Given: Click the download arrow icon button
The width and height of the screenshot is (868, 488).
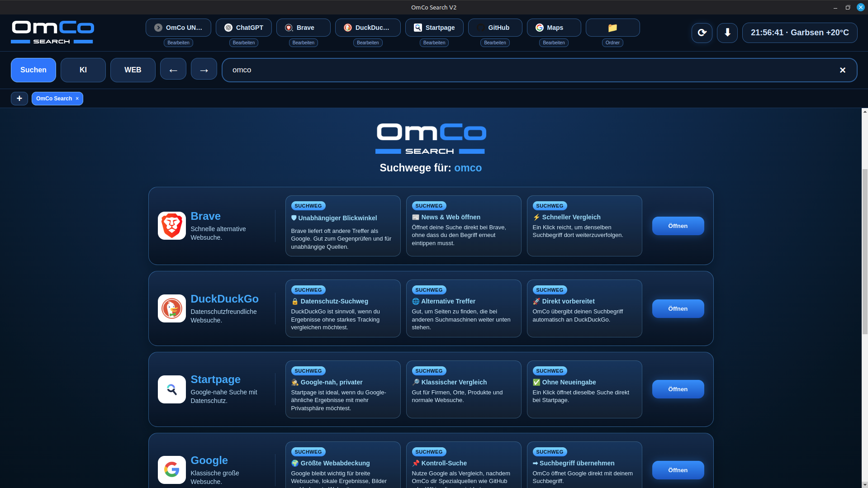Looking at the screenshot, I should coord(727,33).
